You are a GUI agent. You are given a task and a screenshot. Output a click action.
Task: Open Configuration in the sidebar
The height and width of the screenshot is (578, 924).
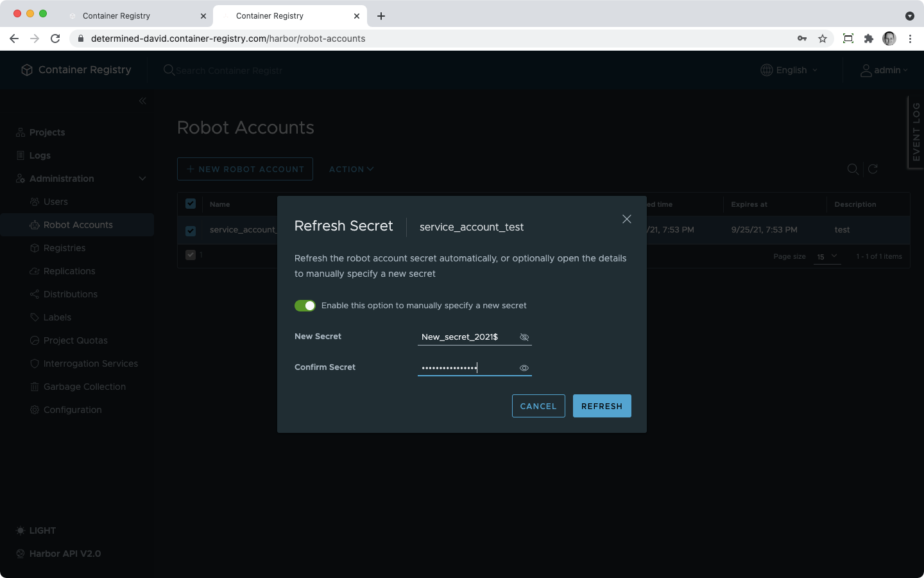(x=73, y=410)
